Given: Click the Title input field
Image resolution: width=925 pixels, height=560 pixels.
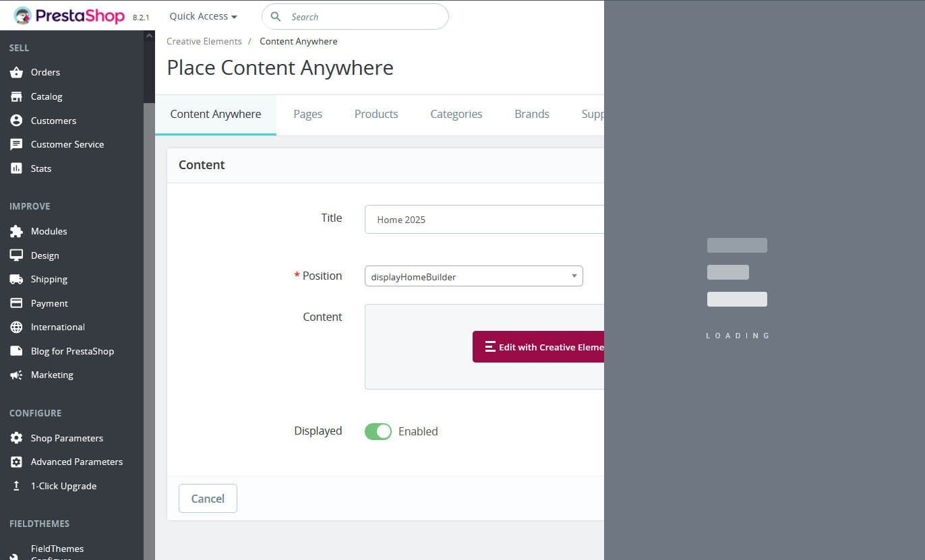Looking at the screenshot, I should click(x=484, y=220).
